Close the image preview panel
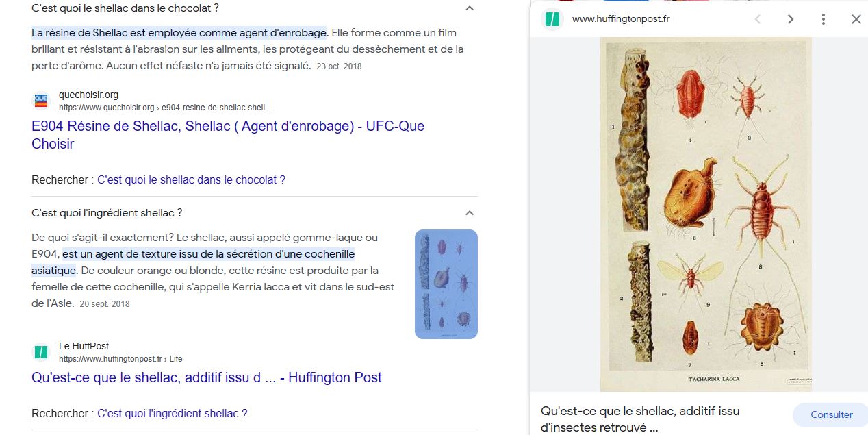 point(856,19)
